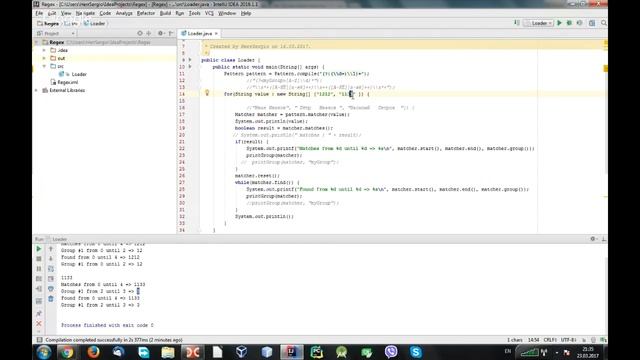This screenshot has width=640, height=360.
Task: Open Chrome from the taskbar
Action: [x=68, y=352]
